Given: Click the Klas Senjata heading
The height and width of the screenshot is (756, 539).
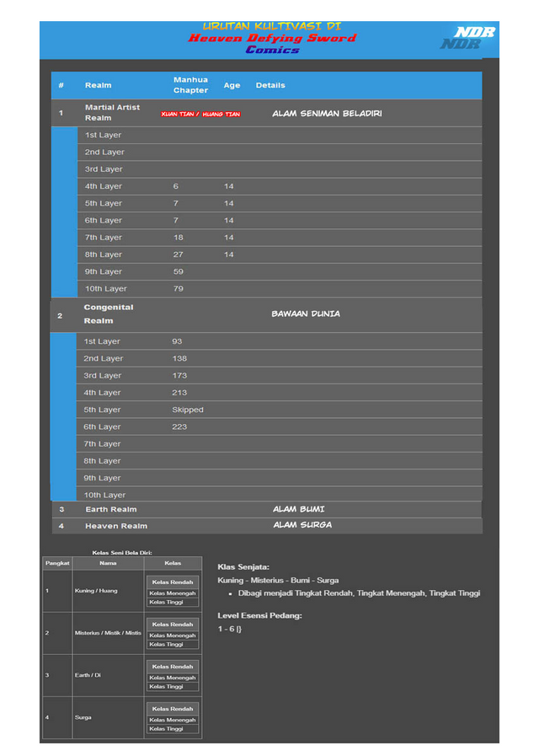Looking at the screenshot, I should (x=243, y=566).
